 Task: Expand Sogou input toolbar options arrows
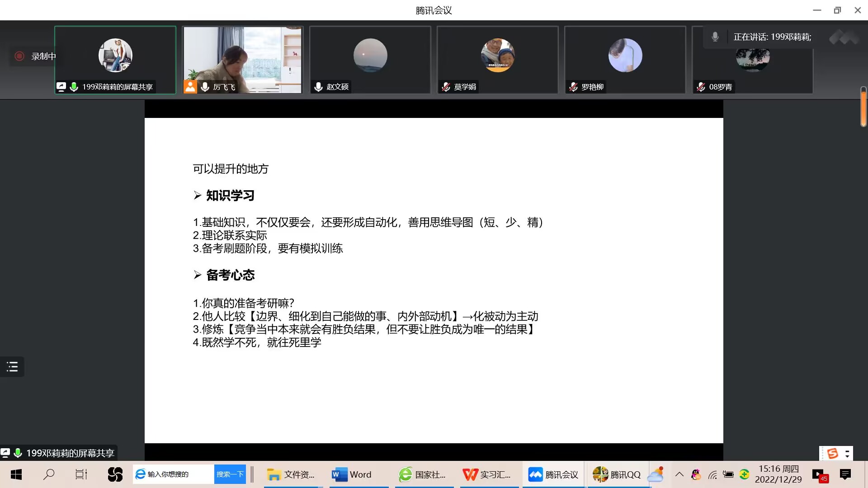[847, 453]
